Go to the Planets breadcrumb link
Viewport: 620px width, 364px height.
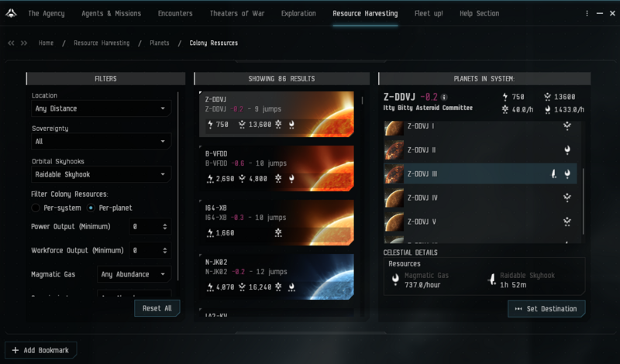point(160,43)
